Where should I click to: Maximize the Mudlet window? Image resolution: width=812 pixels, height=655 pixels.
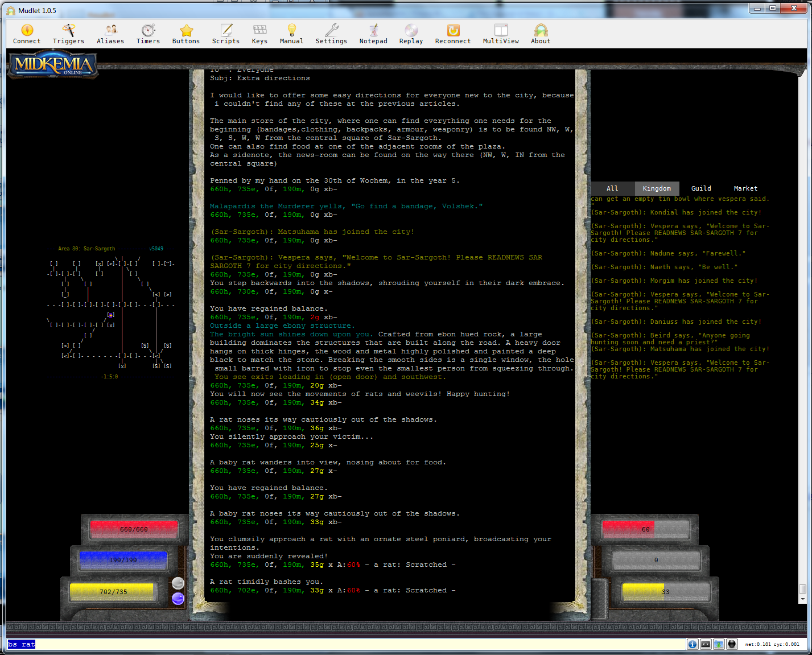click(773, 8)
